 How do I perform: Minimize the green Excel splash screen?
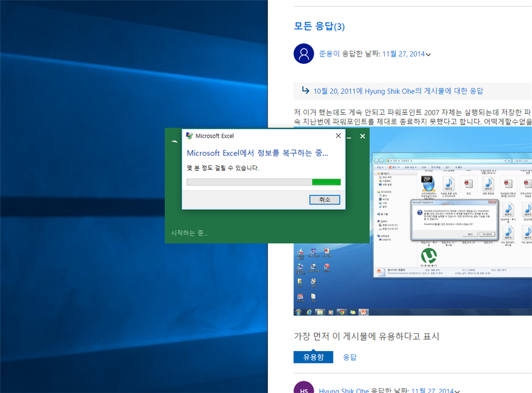[x=349, y=137]
